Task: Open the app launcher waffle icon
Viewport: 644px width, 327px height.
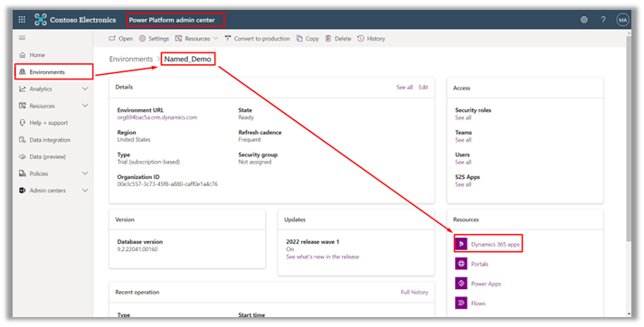Action: [22, 20]
